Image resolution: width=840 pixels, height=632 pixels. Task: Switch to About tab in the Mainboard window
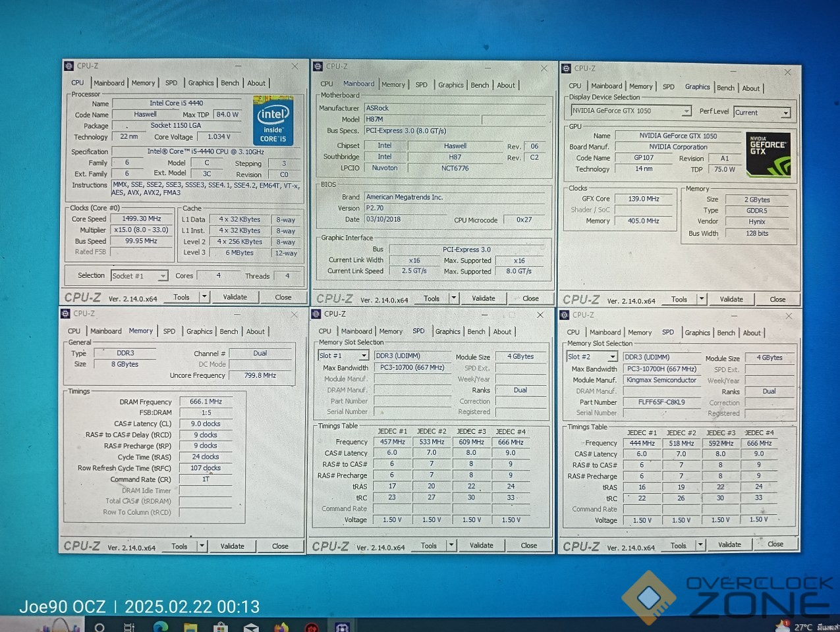click(506, 85)
